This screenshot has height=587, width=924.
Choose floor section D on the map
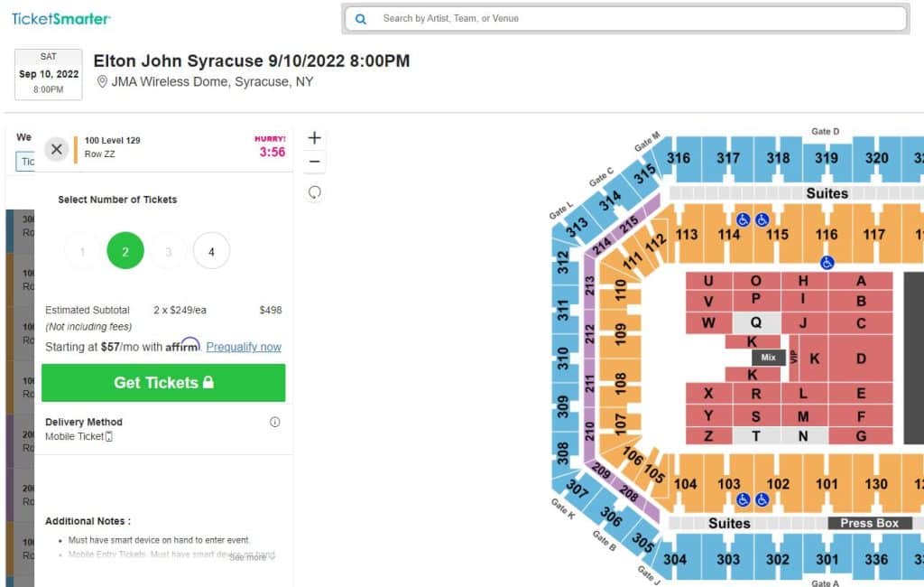[x=861, y=359]
